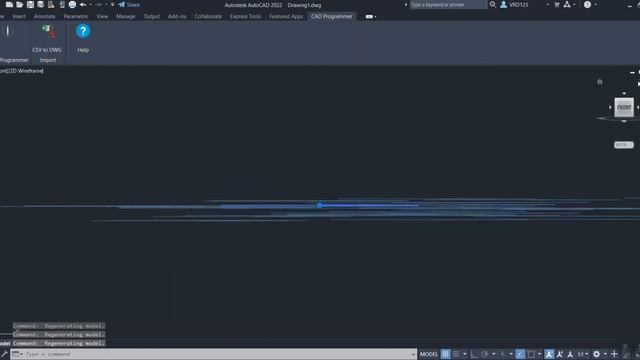The image size is (640, 360).
Task: Expand the Quick Access Toolbar customize arrow
Action: coord(113,4)
